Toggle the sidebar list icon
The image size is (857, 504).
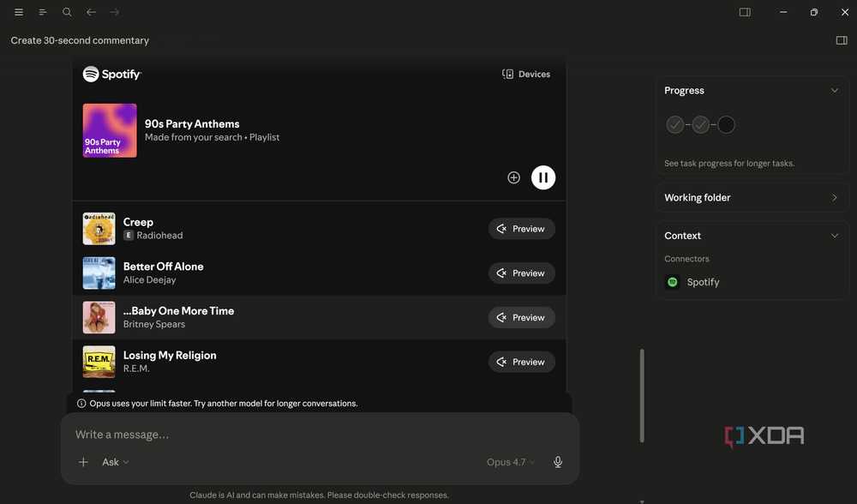point(43,12)
